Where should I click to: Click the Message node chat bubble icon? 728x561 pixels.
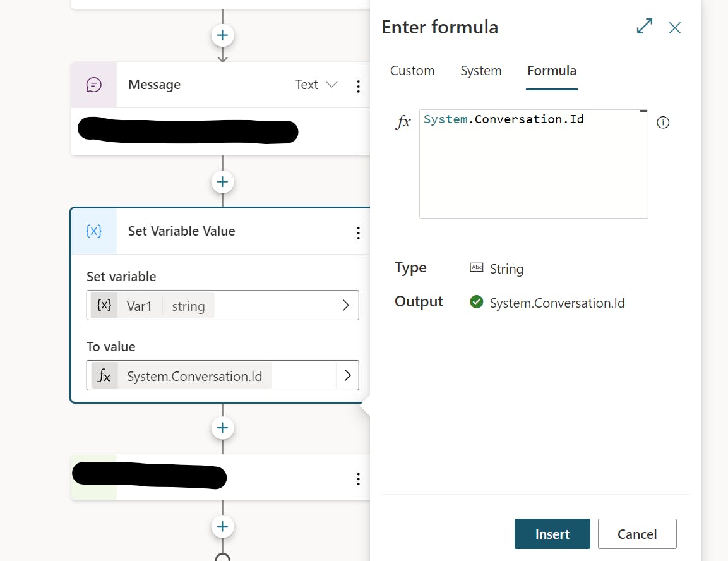[93, 85]
